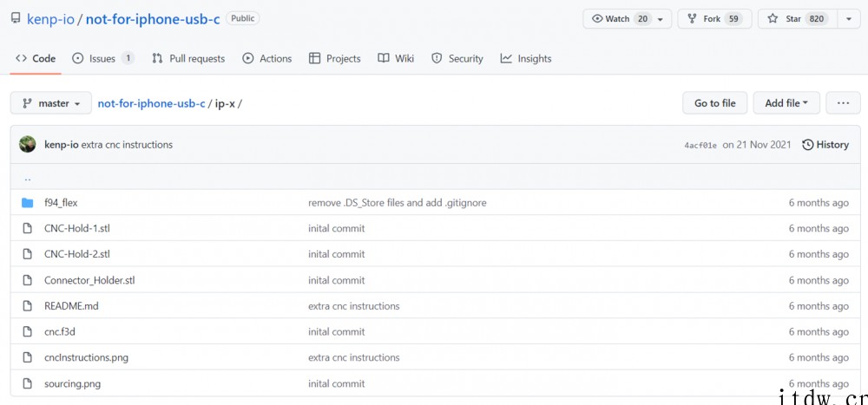Click the file icon for CNC-Hold-1.stl
Image resolution: width=868 pixels, height=405 pixels.
tap(27, 228)
